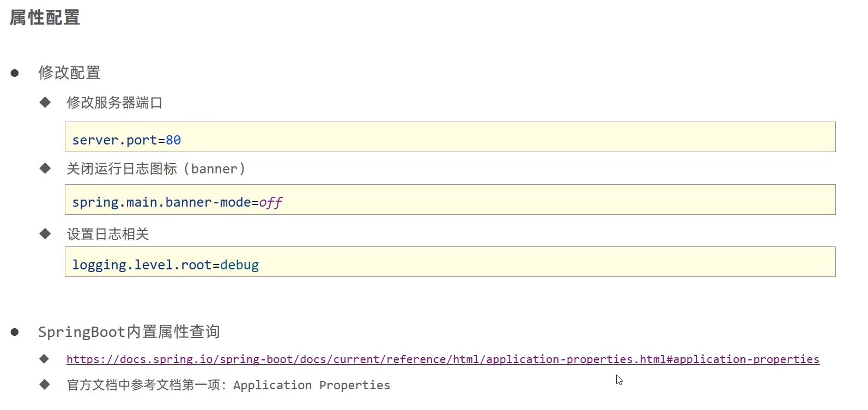Screen dimensions: 868x410
Task: Click the diamond bullet before the documentation URL
Action: pos(45,359)
